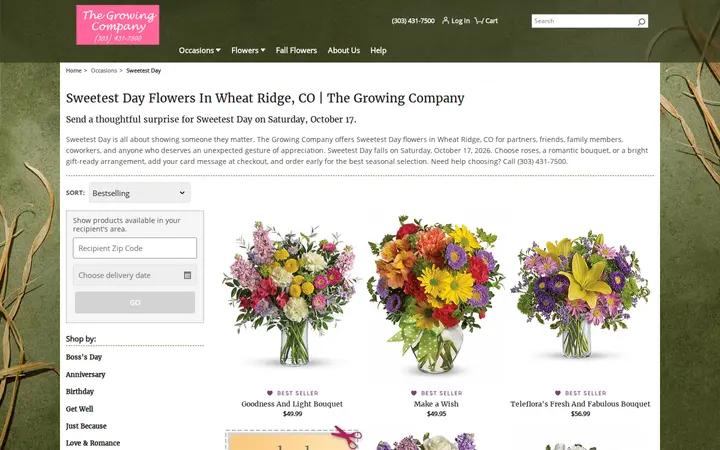Open Goodness And Light Bouquet image

292,294
